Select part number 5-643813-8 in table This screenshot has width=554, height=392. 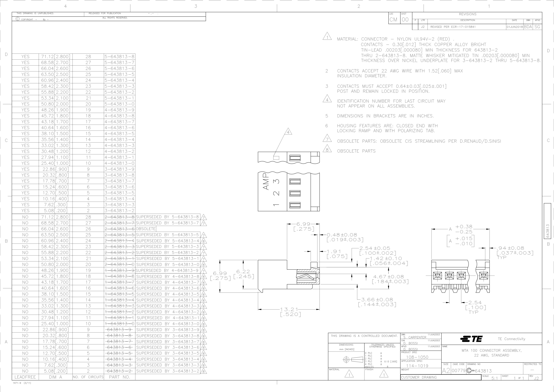tap(119, 57)
